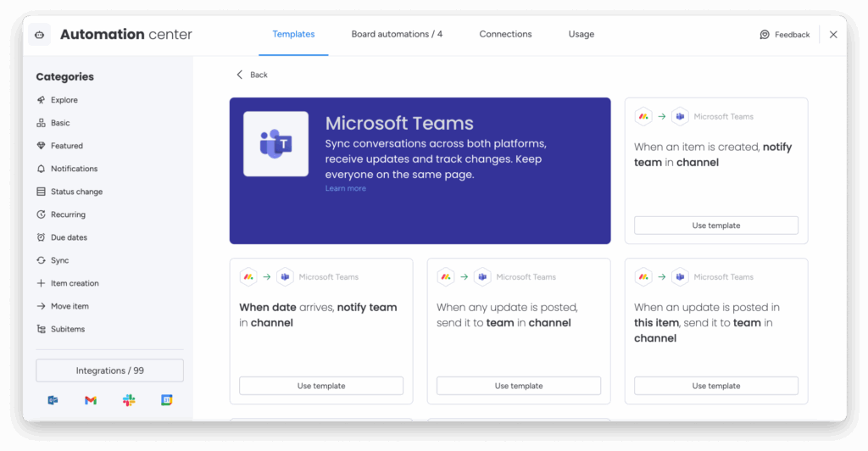Click the Notifications bell icon
This screenshot has width=868, height=451.
41,169
